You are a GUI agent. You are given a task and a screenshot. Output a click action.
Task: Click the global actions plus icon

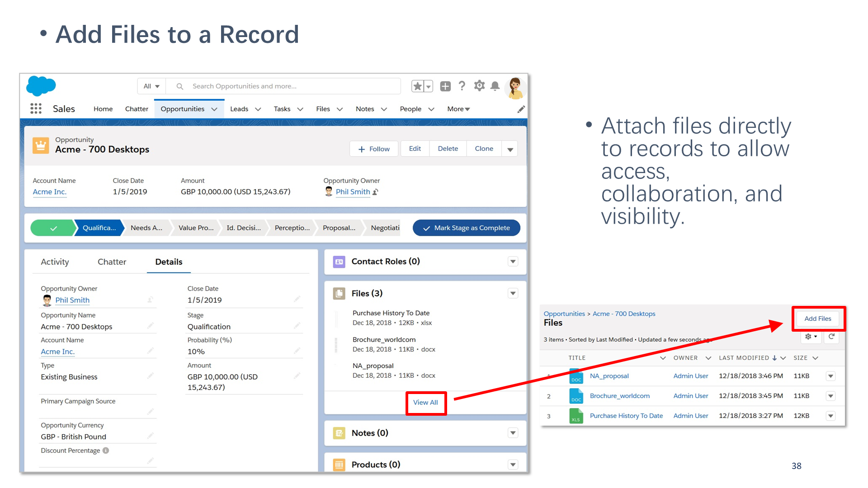[445, 86]
